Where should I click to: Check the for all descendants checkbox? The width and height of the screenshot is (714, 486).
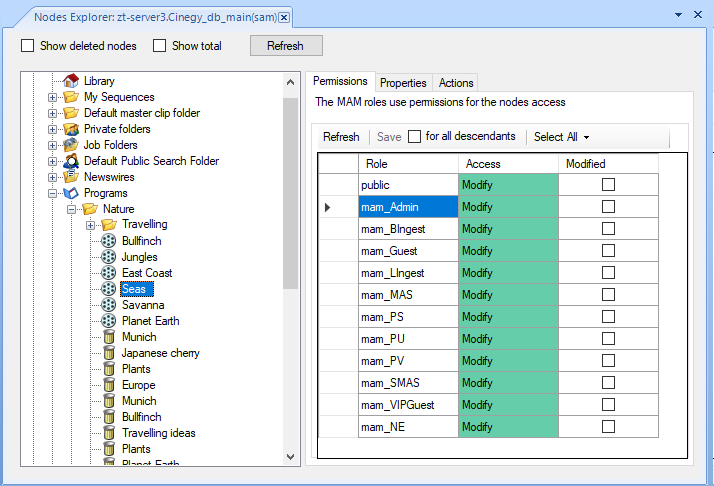tap(414, 137)
